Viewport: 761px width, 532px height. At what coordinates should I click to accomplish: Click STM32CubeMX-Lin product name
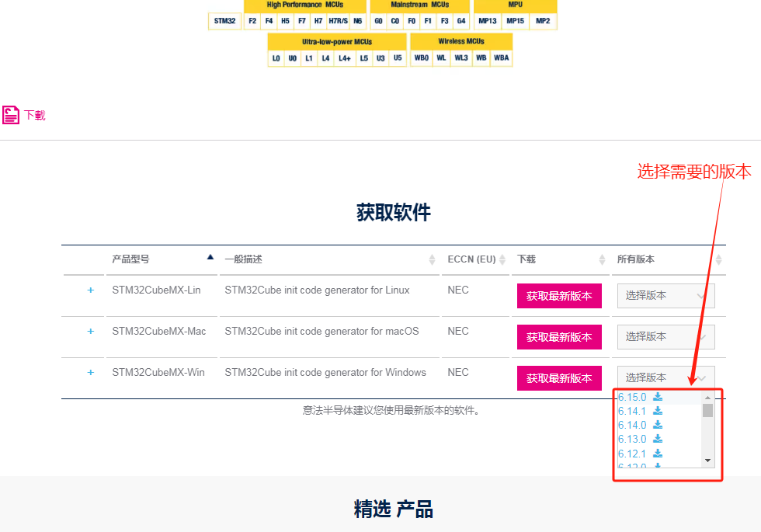pos(156,290)
